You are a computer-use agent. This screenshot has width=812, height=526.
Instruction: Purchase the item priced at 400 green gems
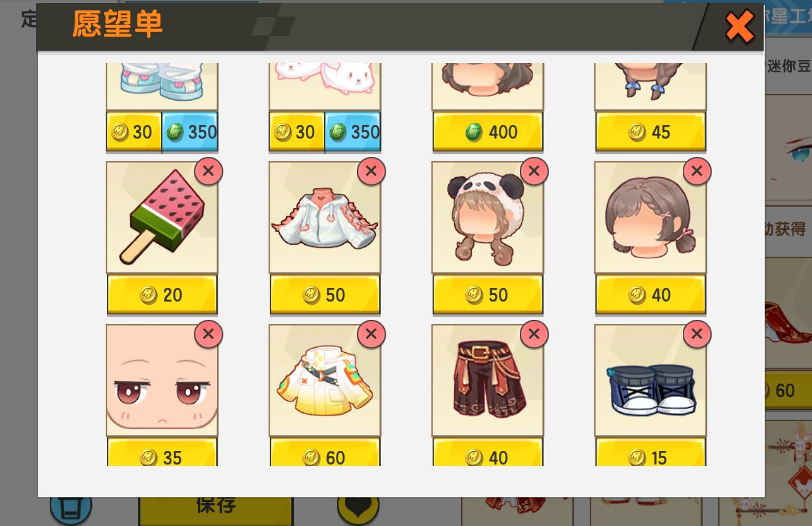point(488,132)
